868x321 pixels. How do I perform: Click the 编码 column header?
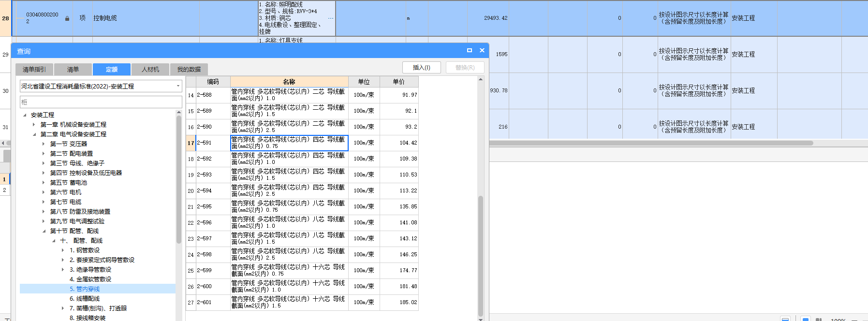(x=213, y=82)
